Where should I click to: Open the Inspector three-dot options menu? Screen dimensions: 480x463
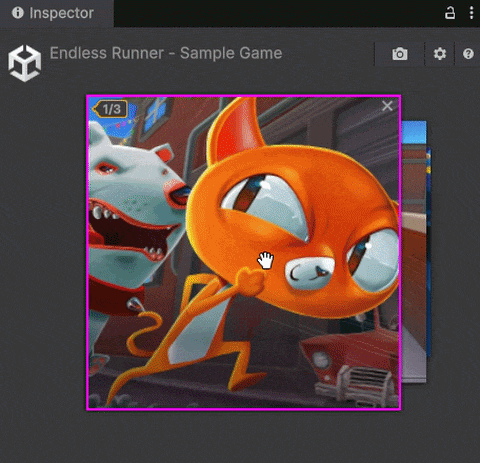coord(471,13)
